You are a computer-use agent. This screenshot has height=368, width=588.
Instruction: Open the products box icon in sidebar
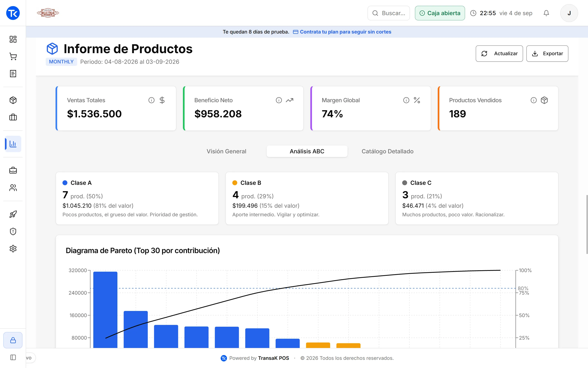pos(13,100)
